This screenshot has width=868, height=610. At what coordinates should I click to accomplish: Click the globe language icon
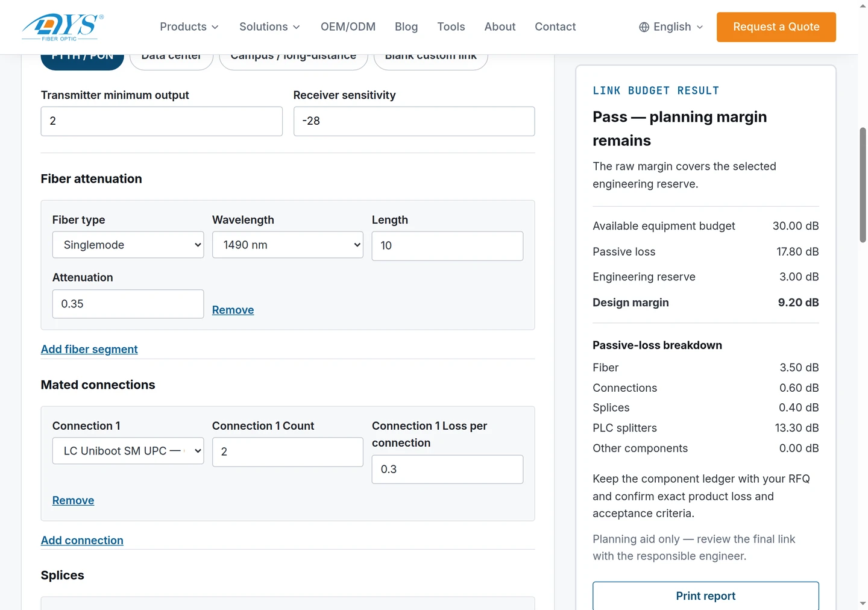(644, 27)
